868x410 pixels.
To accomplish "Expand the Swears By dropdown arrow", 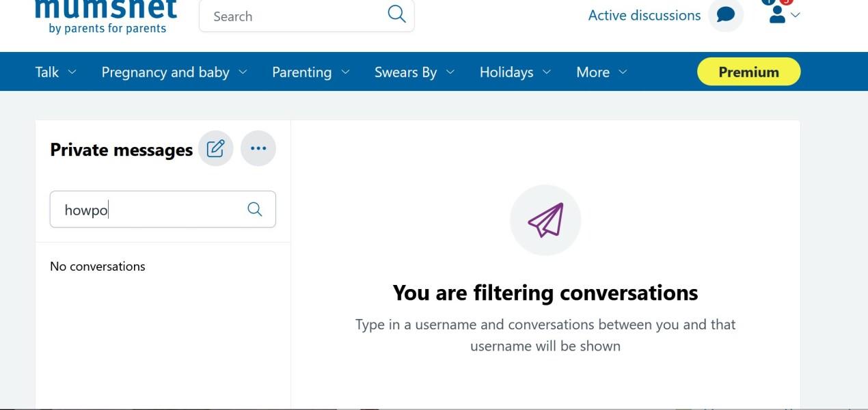I will [450, 72].
